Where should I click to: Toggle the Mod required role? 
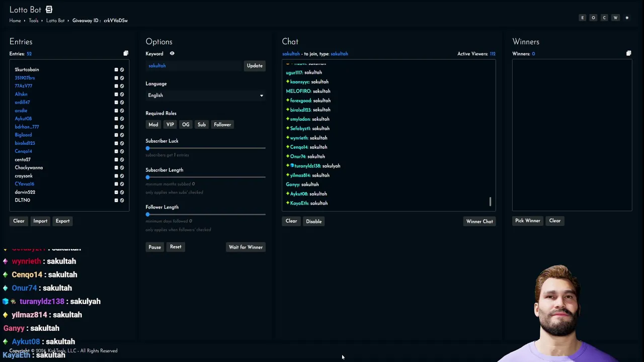click(153, 125)
